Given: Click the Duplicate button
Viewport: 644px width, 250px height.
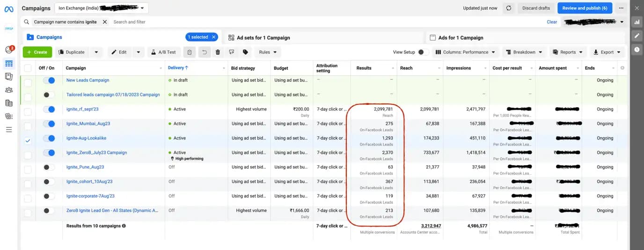Looking at the screenshot, I should (73, 52).
